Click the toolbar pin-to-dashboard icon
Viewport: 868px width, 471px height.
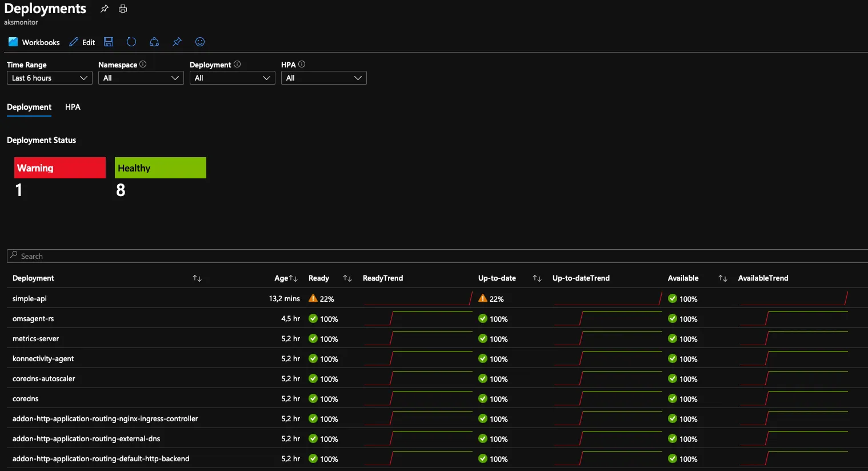click(177, 42)
